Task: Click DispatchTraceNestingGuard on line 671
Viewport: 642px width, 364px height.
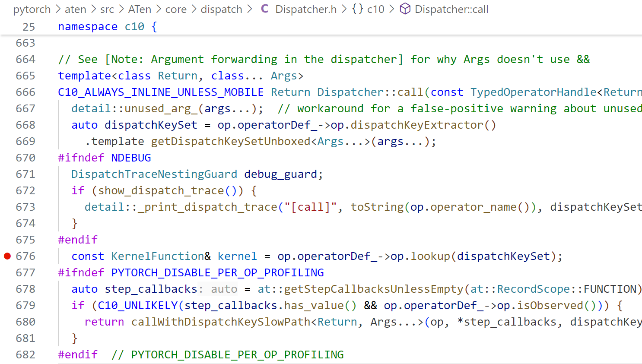Action: click(x=154, y=174)
